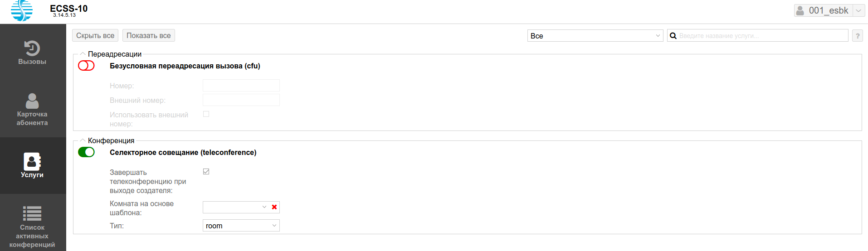Click the question mark help button
The image size is (868, 251).
[x=857, y=36]
